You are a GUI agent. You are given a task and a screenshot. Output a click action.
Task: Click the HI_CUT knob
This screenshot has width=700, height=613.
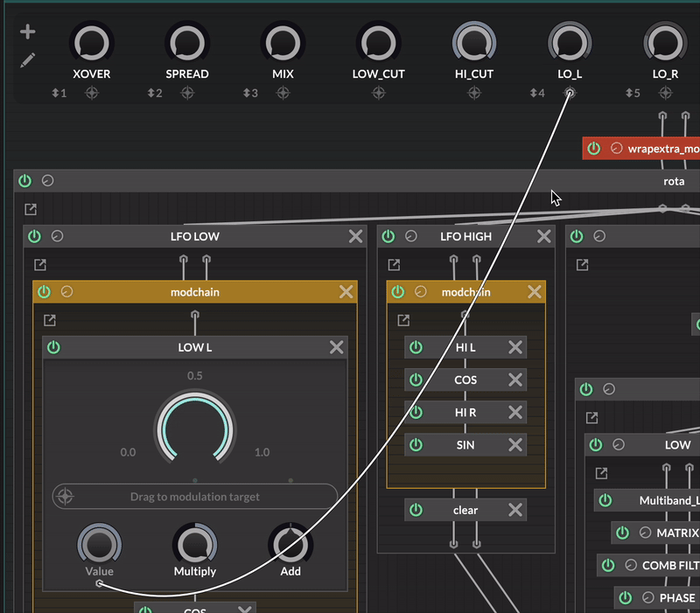click(x=474, y=42)
